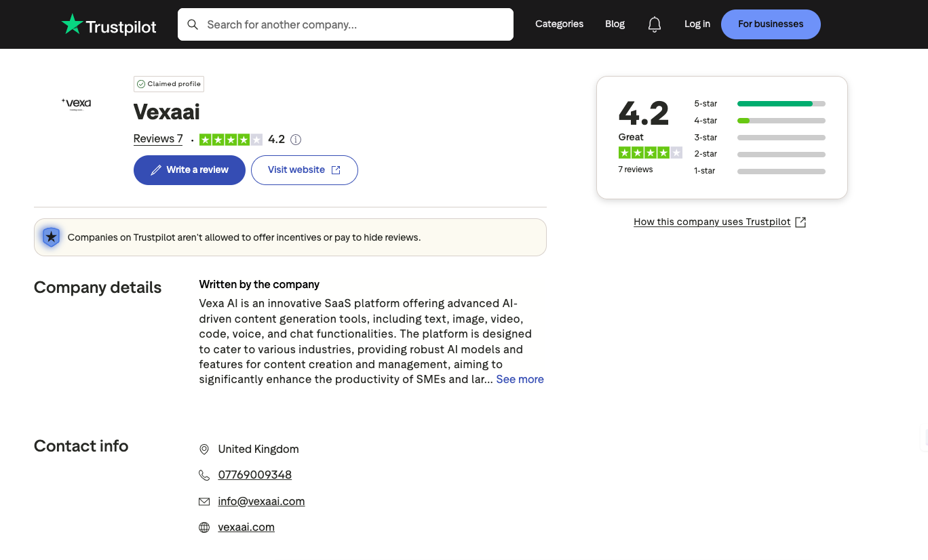
Task: Click the Trustpilot star logo
Action: coord(73,24)
